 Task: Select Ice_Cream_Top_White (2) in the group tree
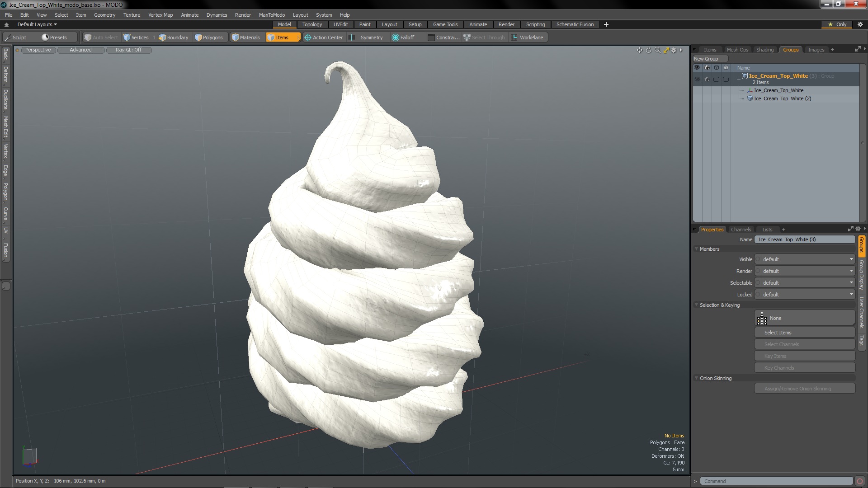click(782, 99)
